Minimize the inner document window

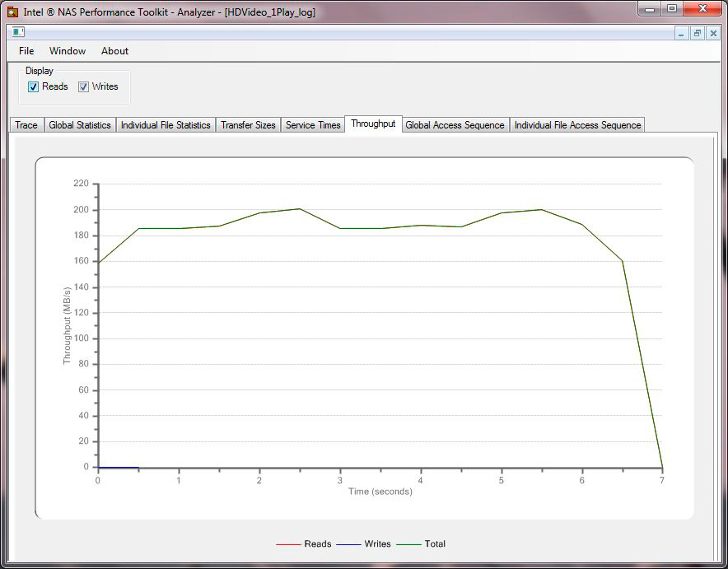pyautogui.click(x=682, y=34)
